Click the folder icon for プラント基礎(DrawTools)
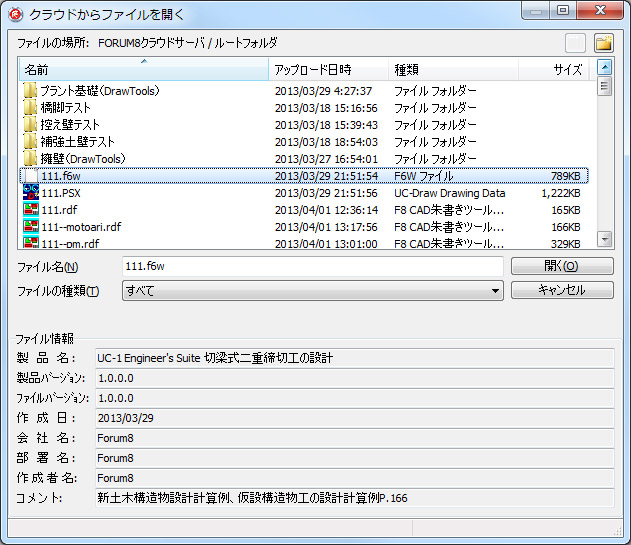631x545 pixels. point(30,91)
